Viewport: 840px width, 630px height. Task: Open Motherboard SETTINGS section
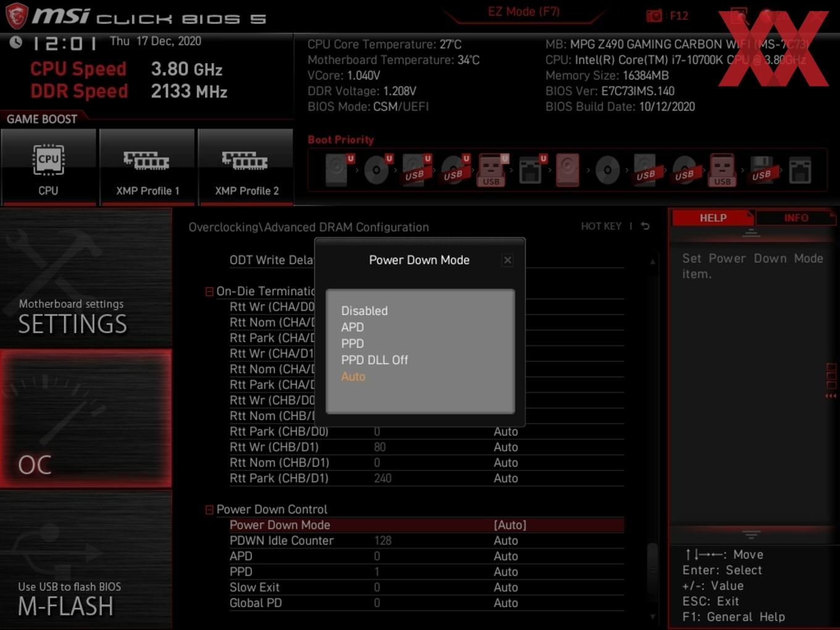[x=86, y=278]
